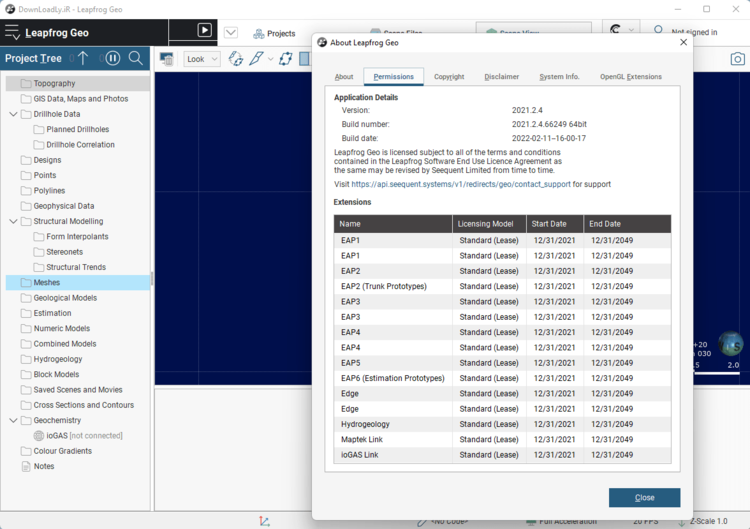750x529 pixels.
Task: Select the OpenGL Extensions tab
Action: pyautogui.click(x=630, y=77)
